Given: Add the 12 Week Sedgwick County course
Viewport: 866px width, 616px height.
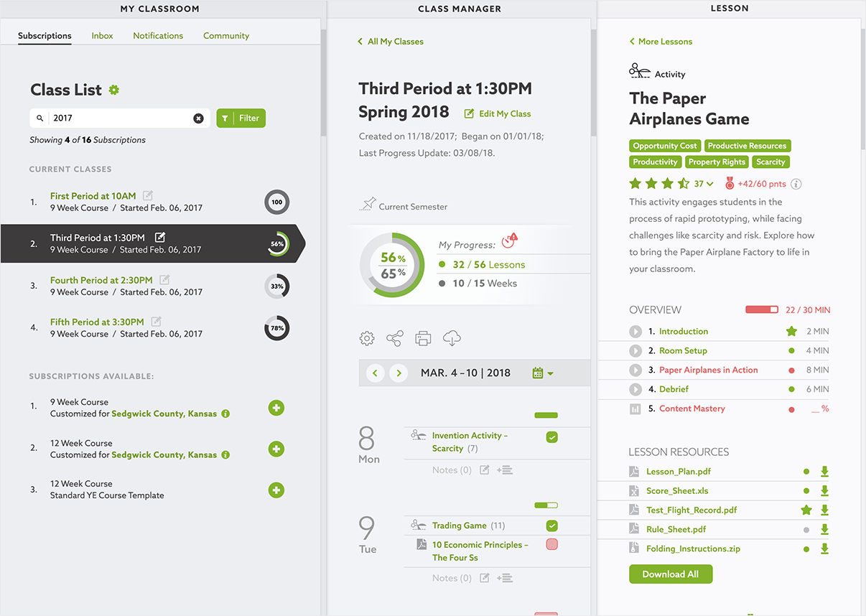Looking at the screenshot, I should [x=276, y=449].
